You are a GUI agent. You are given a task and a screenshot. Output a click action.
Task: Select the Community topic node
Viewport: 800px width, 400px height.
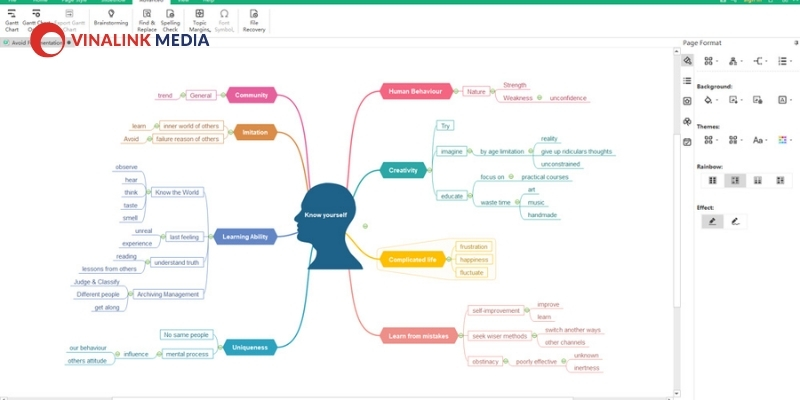pyautogui.click(x=252, y=95)
